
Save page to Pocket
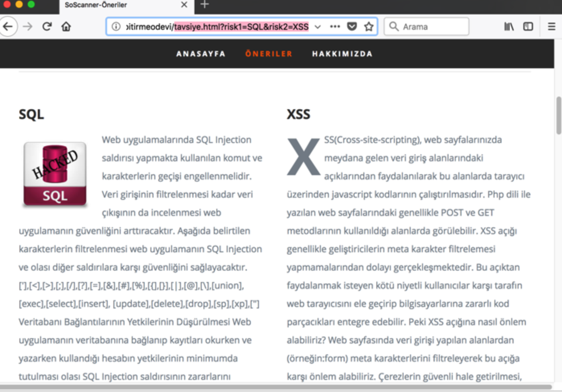352,27
